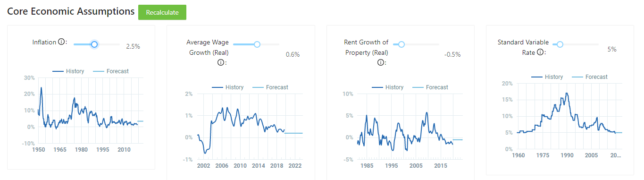Screen dimensions: 644x180
Task: Click the Standard Variable Rate slider handle
Action: (560, 44)
